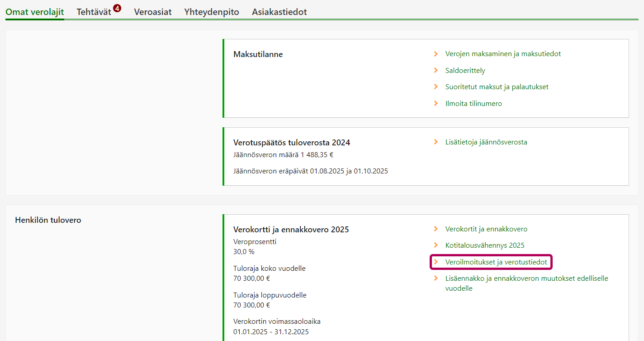Select the Yhteydenpito tab
644x341 pixels.
(x=212, y=12)
